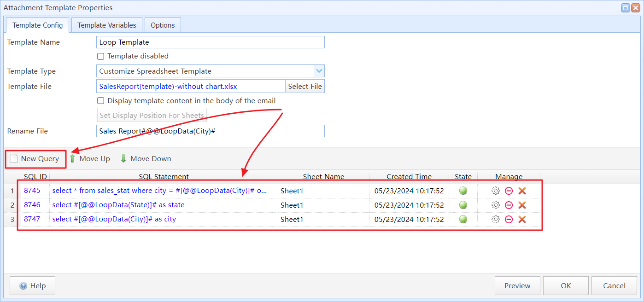This screenshot has width=644, height=302.
Task: Click the gear icon for SQL 8745
Action: coord(496,191)
